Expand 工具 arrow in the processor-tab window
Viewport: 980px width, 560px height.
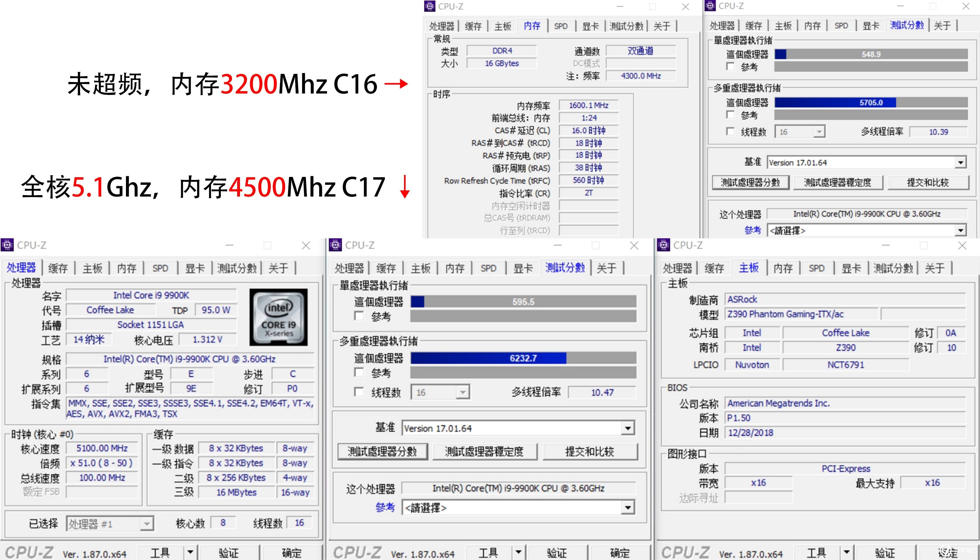coord(190,552)
